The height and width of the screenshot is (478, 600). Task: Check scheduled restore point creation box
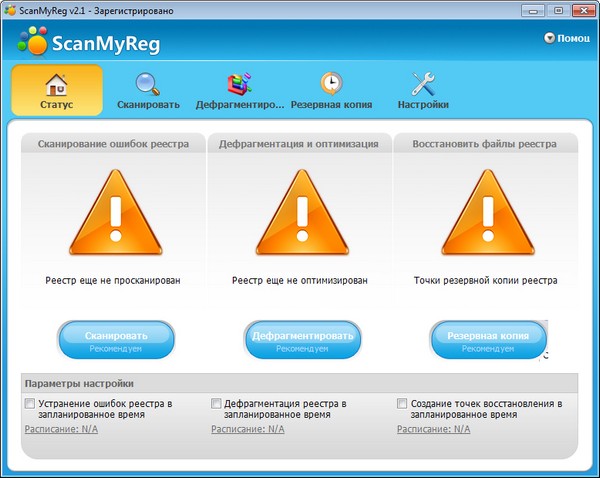coord(402,403)
